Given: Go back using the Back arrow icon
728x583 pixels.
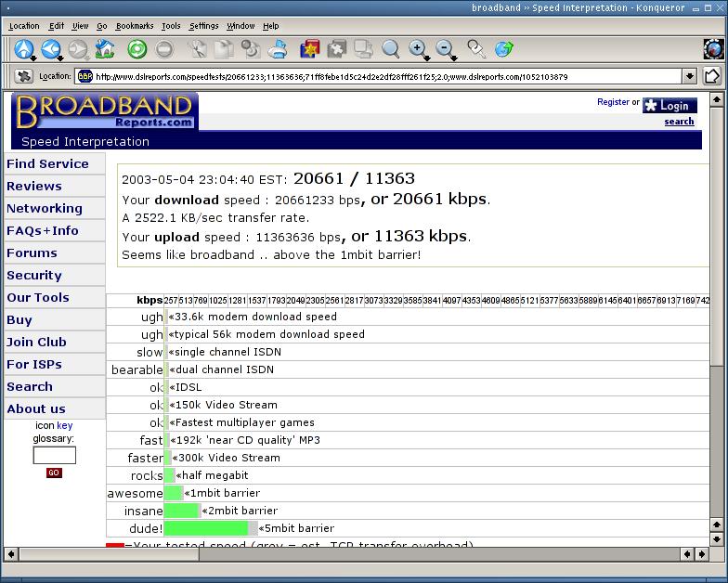Looking at the screenshot, I should tap(50, 48).
